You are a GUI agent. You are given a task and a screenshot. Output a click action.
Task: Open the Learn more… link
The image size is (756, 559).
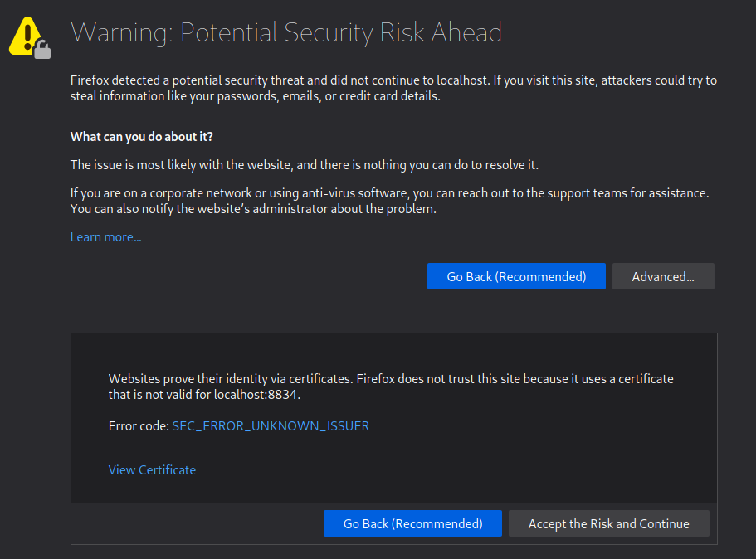tap(105, 237)
